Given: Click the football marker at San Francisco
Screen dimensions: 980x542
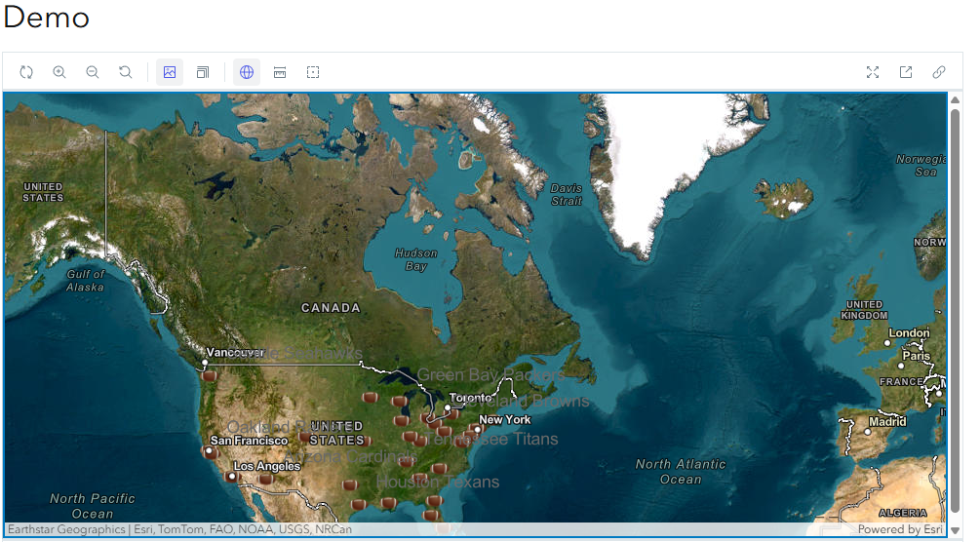Looking at the screenshot, I should (x=210, y=452).
